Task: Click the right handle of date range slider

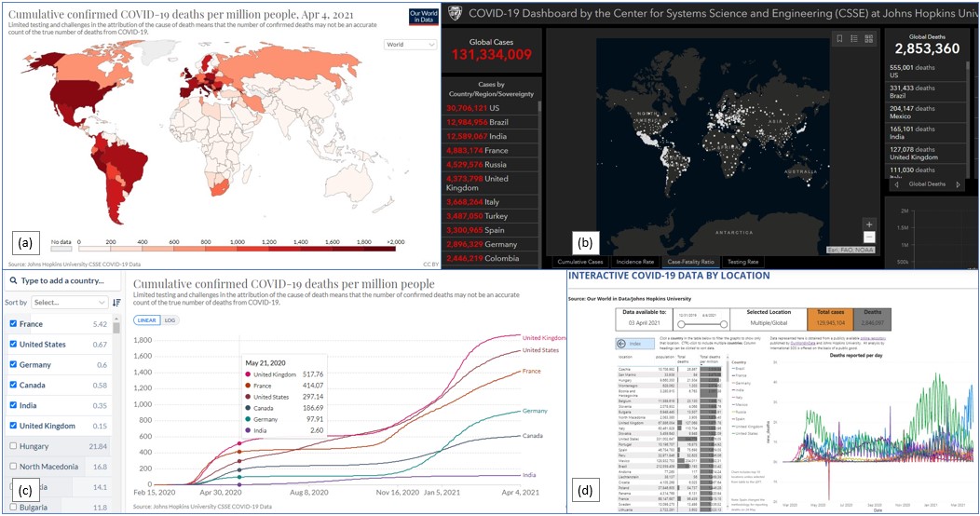Action: (724, 324)
